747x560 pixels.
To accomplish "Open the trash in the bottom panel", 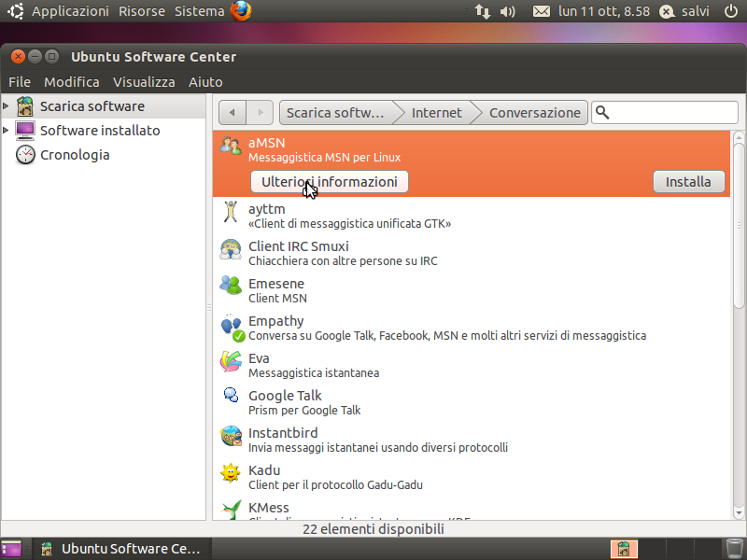I will (734, 549).
